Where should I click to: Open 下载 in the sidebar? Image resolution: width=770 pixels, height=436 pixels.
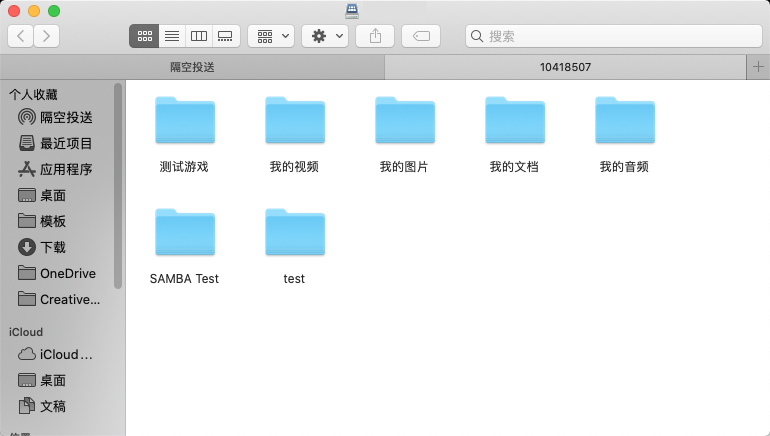point(53,247)
